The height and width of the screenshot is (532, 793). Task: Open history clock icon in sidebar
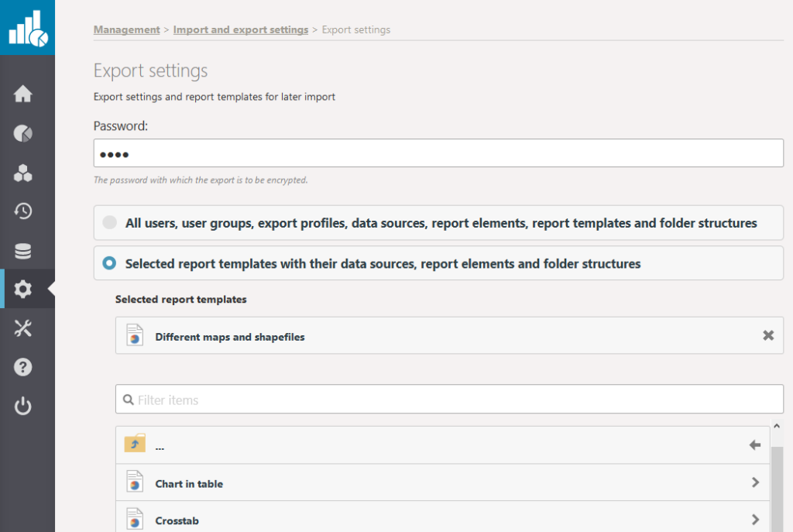tap(22, 211)
